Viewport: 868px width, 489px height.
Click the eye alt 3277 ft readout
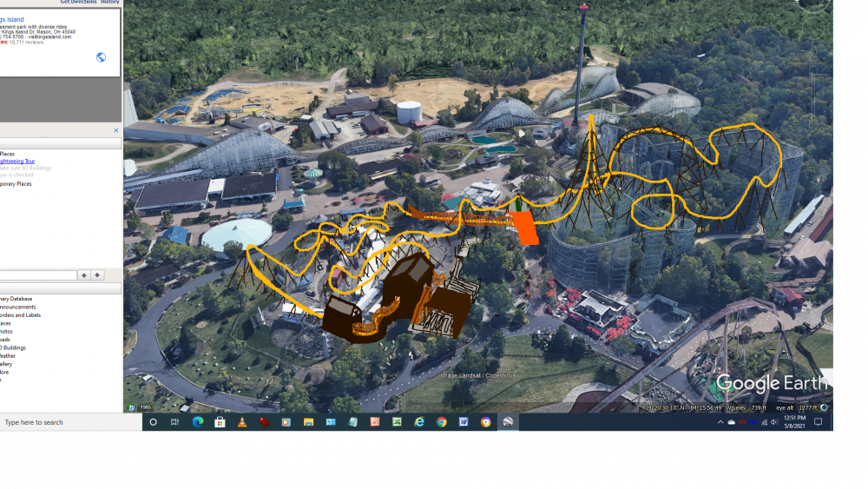796,407
